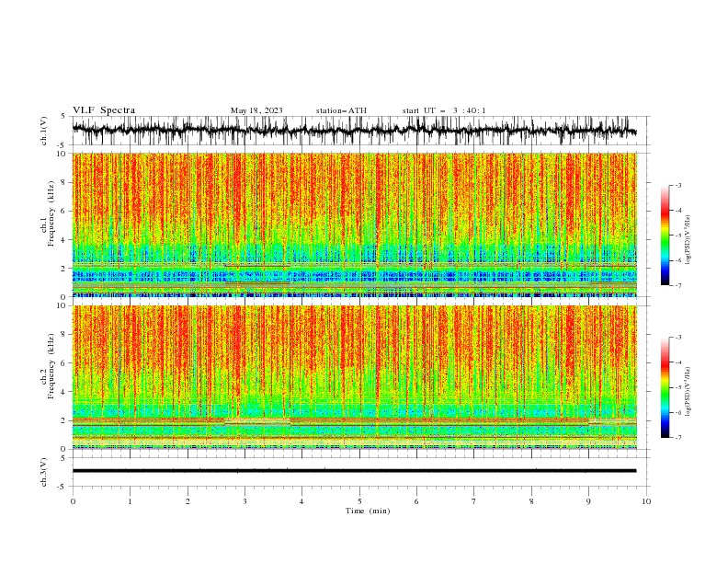
Task: Click the 'ch.1(V)' waveform axis label
Action: 44,131
